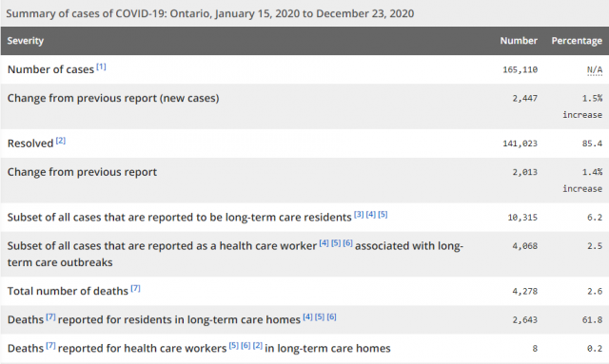
Task: Open footnote [2] beside Resolved
Action: [x=61, y=141]
